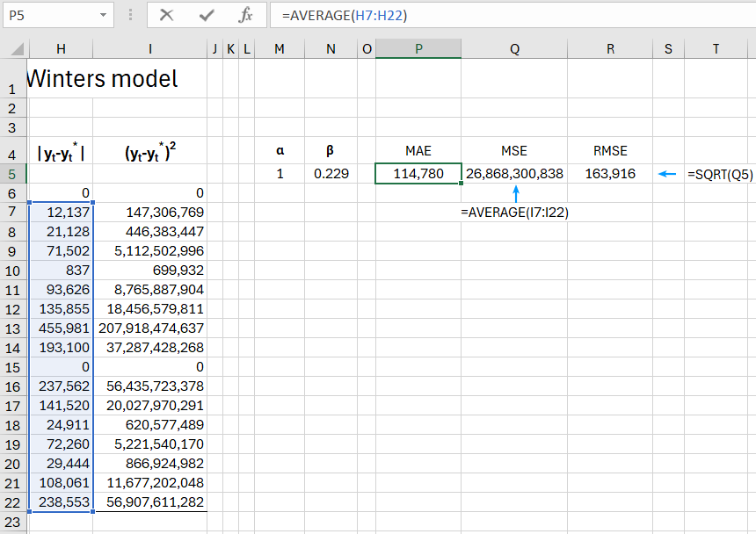The width and height of the screenshot is (756, 534).
Task: Select the MSE value 26,868,300,838
Action: [514, 173]
